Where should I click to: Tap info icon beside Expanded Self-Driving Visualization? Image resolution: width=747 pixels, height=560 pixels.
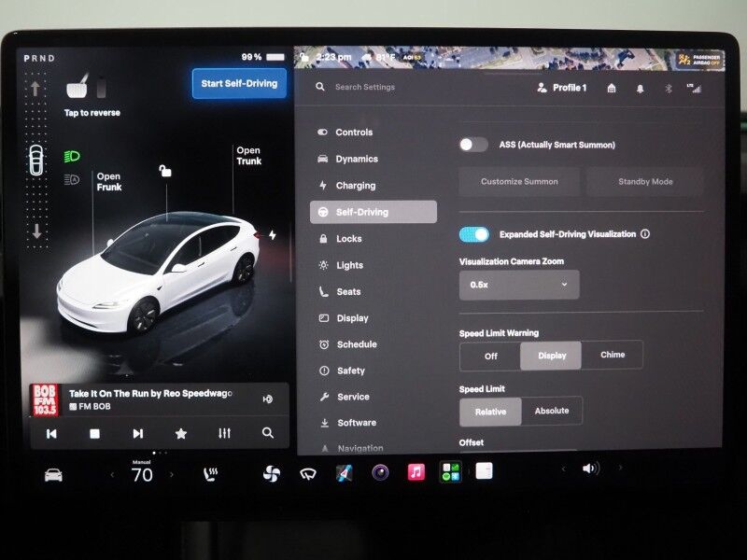coord(645,234)
